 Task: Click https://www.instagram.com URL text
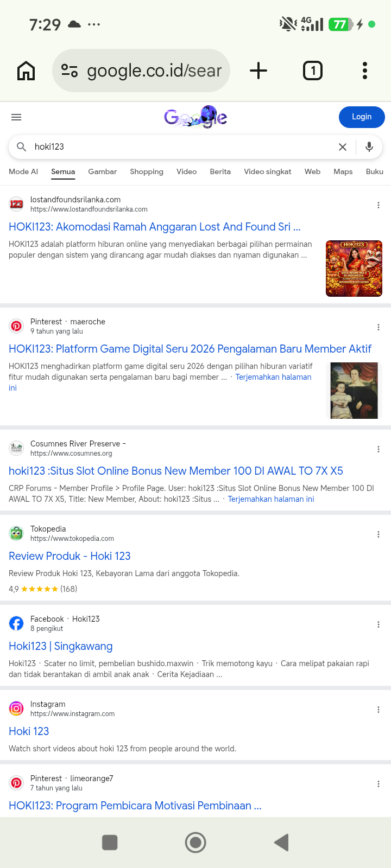click(72, 714)
